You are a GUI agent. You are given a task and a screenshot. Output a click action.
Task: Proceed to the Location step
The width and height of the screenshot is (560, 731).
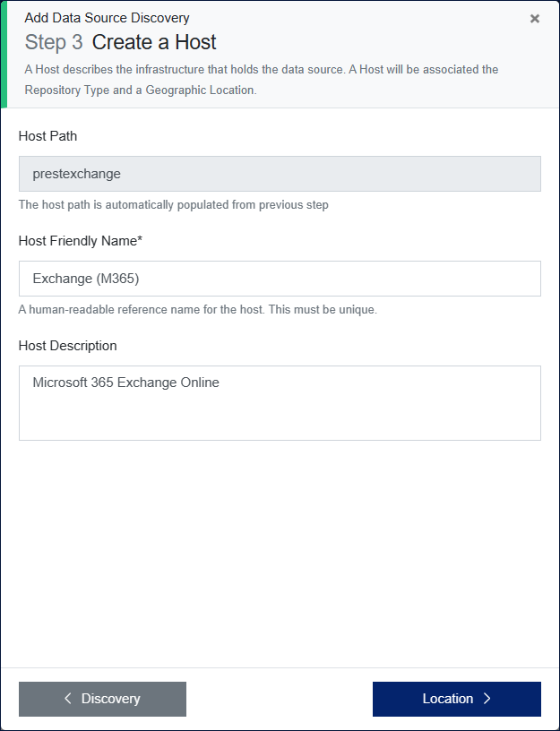456,699
